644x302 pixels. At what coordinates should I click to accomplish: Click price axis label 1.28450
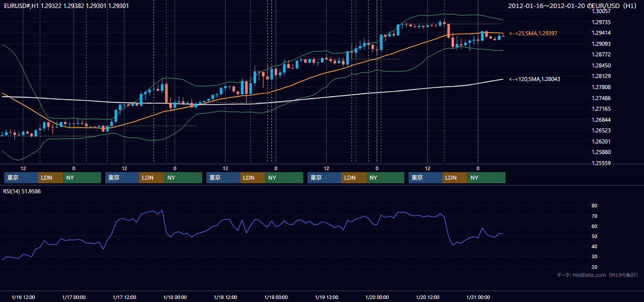point(601,65)
